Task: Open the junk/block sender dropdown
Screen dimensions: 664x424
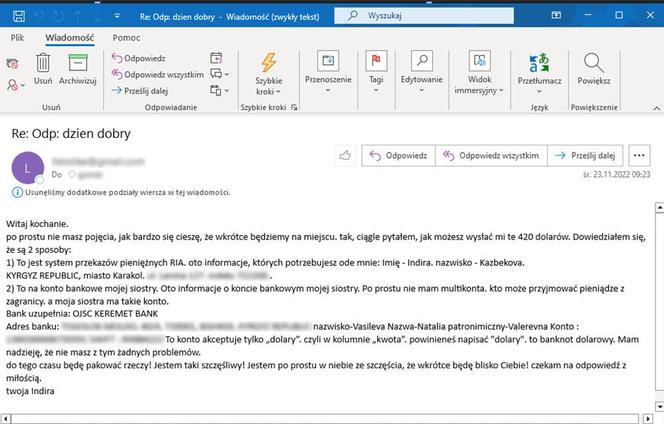Action: pos(16,85)
